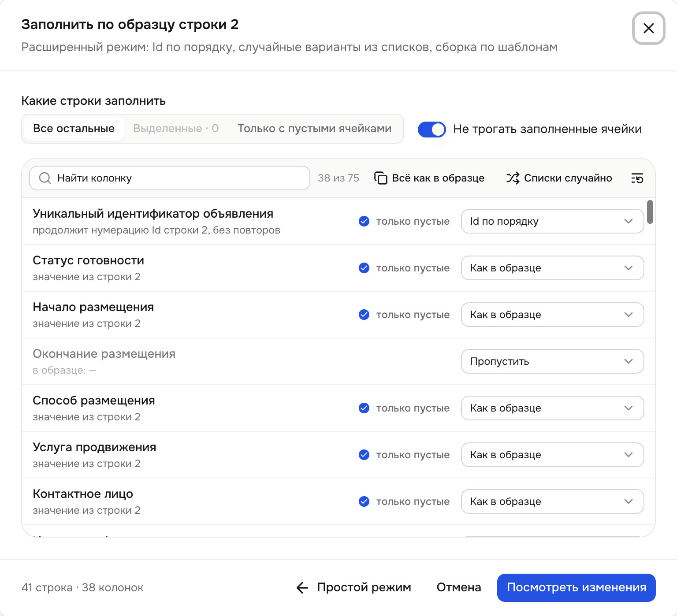This screenshot has height=616, width=677.
Task: Select 'Только с пустыми ячейками' tab
Action: 314,129
